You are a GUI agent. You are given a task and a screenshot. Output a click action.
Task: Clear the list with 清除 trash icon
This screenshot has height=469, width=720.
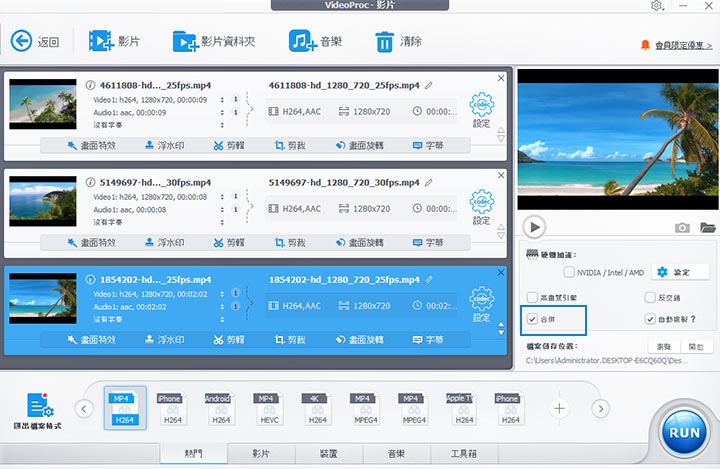pos(384,41)
